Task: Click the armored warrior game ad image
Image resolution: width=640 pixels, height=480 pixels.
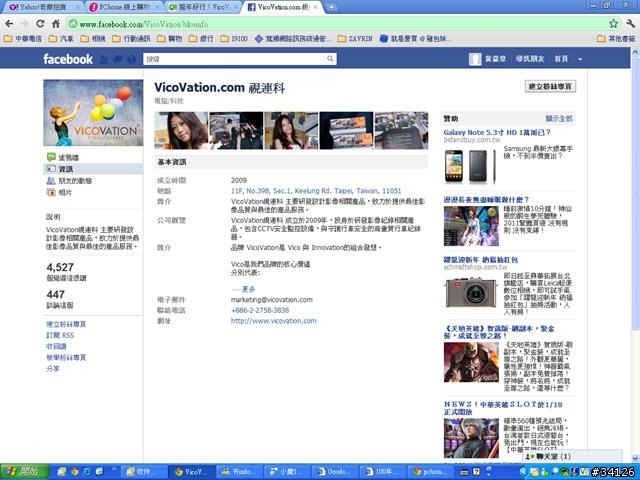Action: [x=471, y=362]
